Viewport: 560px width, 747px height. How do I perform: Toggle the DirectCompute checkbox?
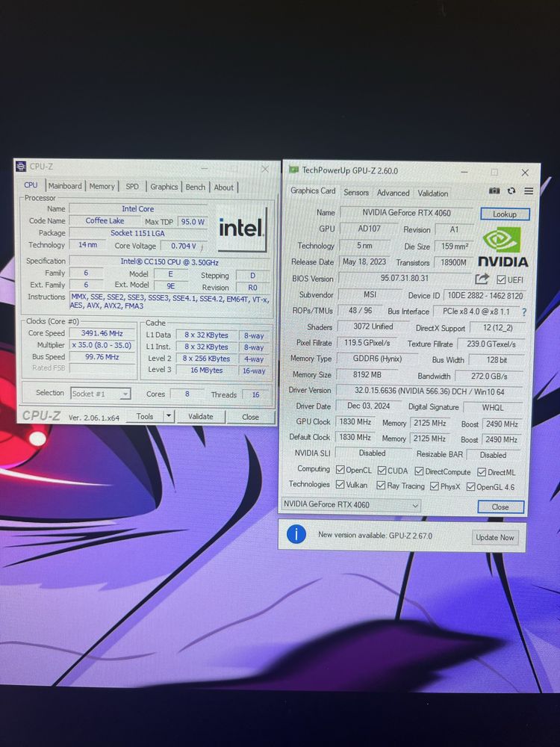click(419, 471)
